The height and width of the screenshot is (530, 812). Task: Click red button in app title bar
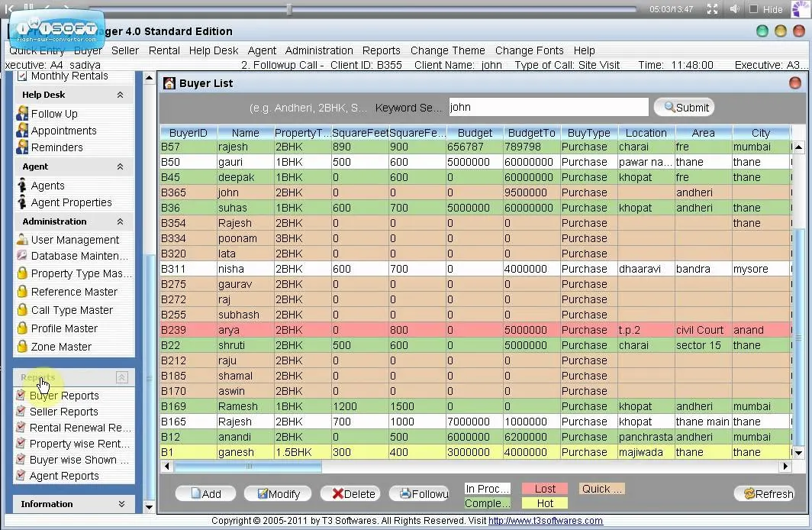click(798, 31)
